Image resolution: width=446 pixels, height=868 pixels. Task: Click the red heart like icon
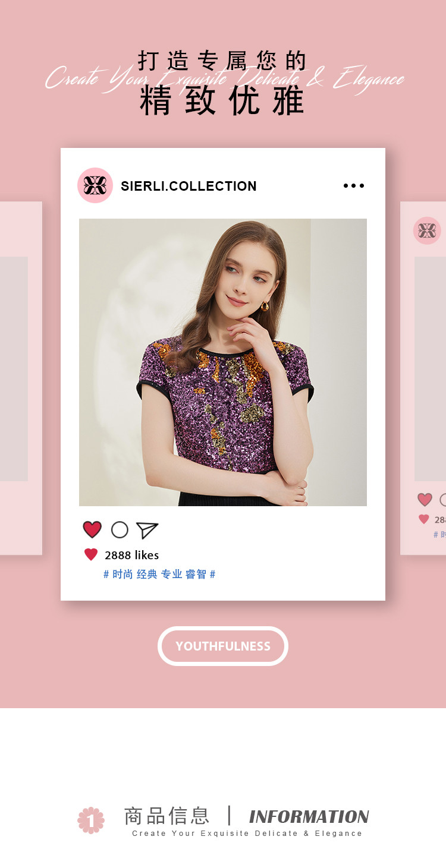click(x=92, y=529)
